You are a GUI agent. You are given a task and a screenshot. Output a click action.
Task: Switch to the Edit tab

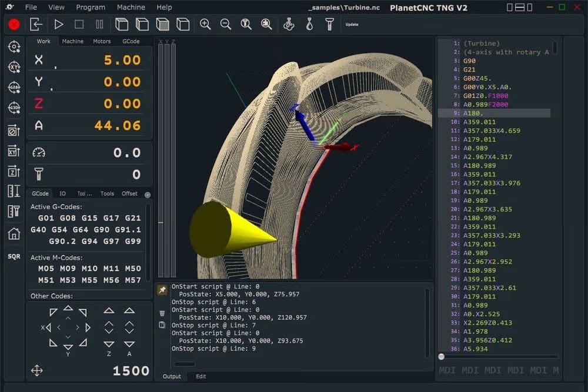(201, 376)
